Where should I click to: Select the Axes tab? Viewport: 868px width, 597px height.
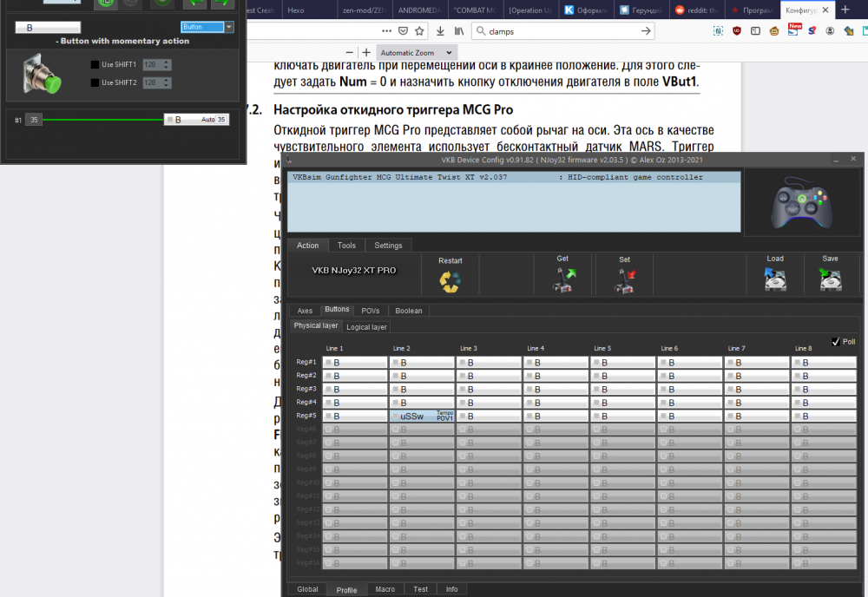[305, 311]
